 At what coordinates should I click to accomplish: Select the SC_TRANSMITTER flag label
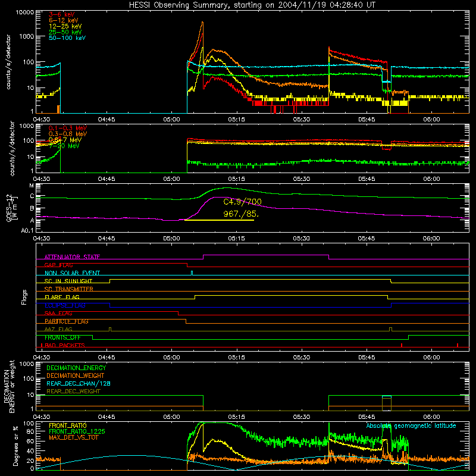(x=68, y=289)
